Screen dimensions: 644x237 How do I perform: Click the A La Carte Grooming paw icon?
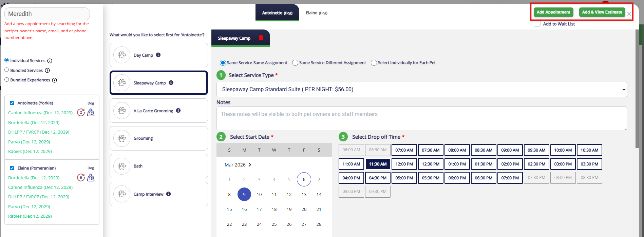tap(122, 111)
